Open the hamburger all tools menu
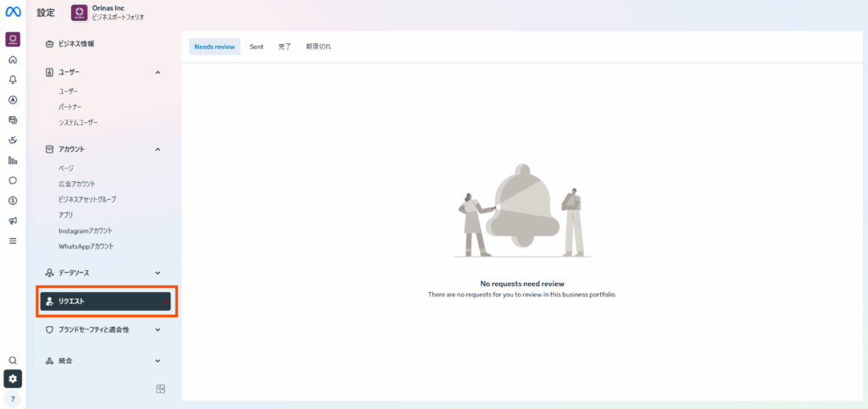This screenshot has height=409, width=868. (x=13, y=240)
